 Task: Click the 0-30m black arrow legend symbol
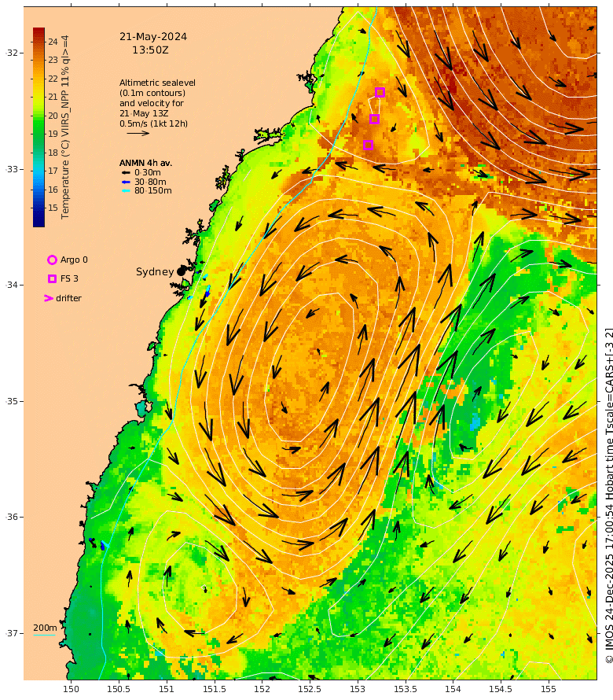(127, 172)
